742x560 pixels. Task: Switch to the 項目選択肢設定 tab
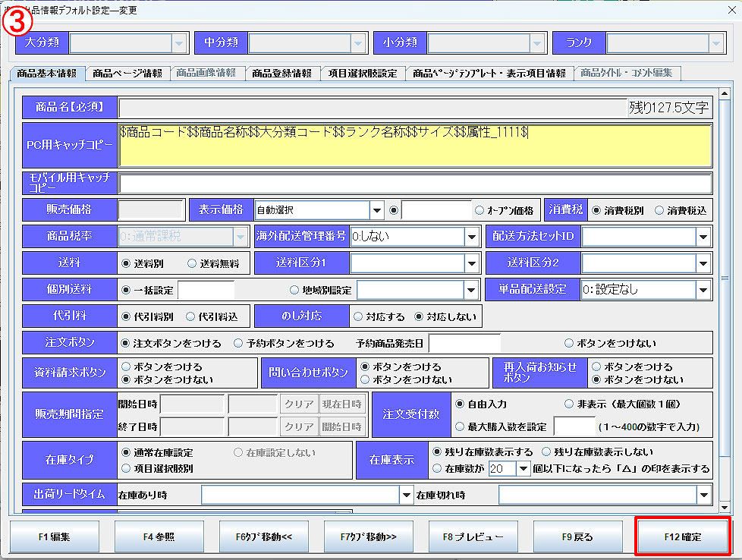pos(362,74)
